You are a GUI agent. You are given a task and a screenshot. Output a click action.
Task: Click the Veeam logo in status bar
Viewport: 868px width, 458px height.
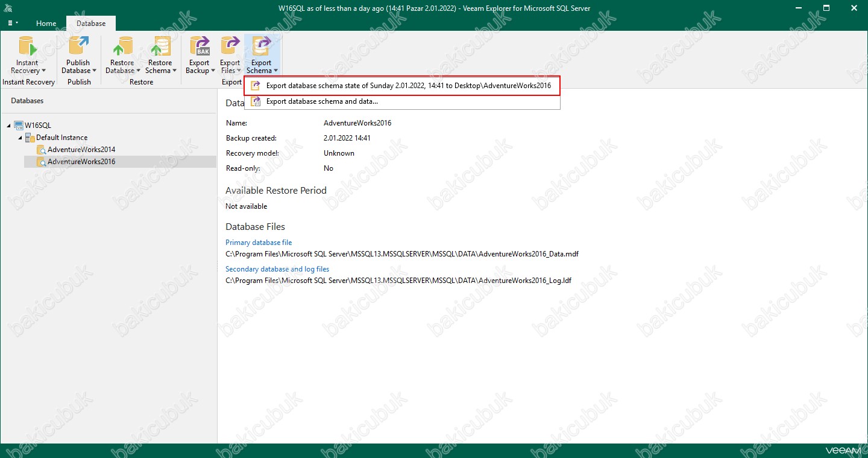coord(843,450)
